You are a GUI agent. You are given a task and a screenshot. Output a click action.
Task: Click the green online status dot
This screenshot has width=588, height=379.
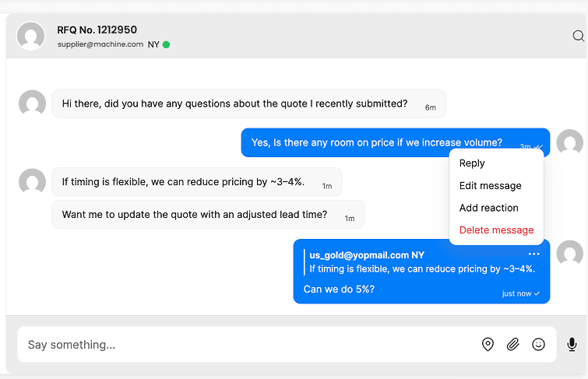[x=166, y=44]
